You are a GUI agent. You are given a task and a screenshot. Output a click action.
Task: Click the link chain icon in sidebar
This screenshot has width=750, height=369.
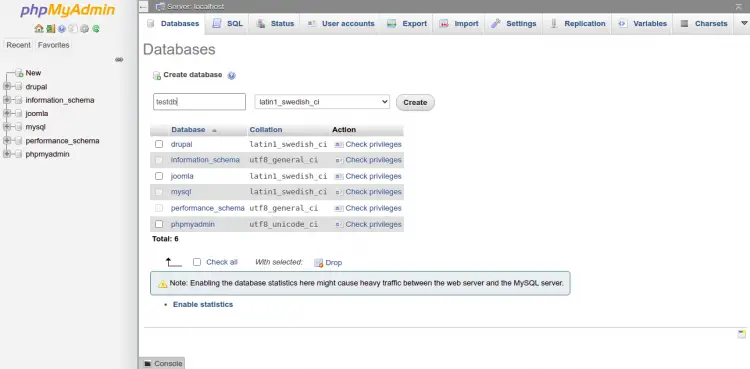pos(119,60)
